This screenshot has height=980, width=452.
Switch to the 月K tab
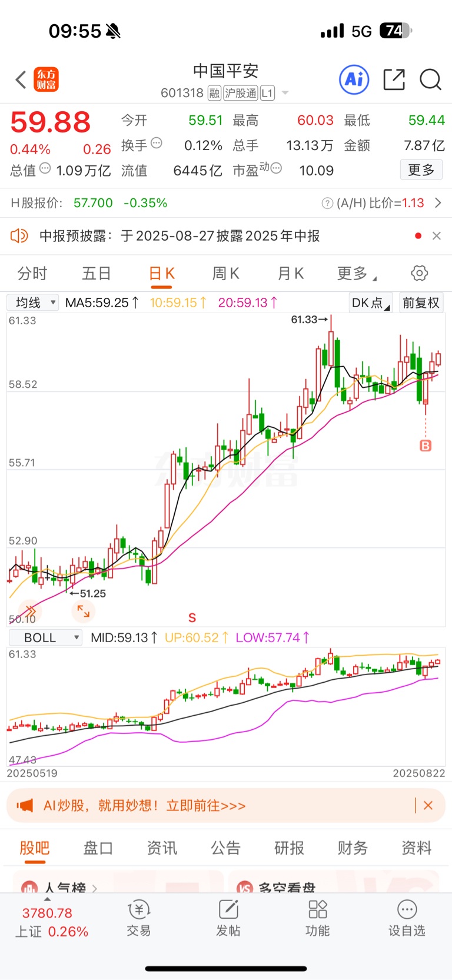(x=291, y=274)
